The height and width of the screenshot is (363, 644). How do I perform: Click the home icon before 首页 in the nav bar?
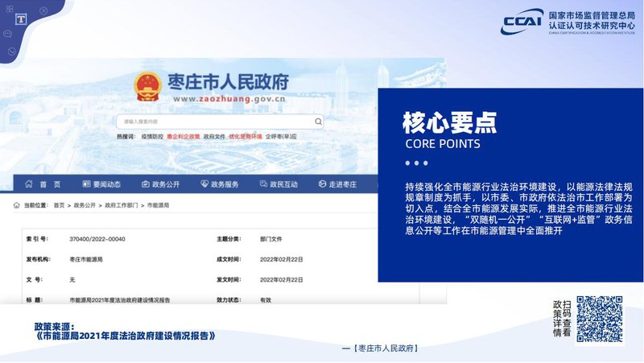tap(29, 184)
